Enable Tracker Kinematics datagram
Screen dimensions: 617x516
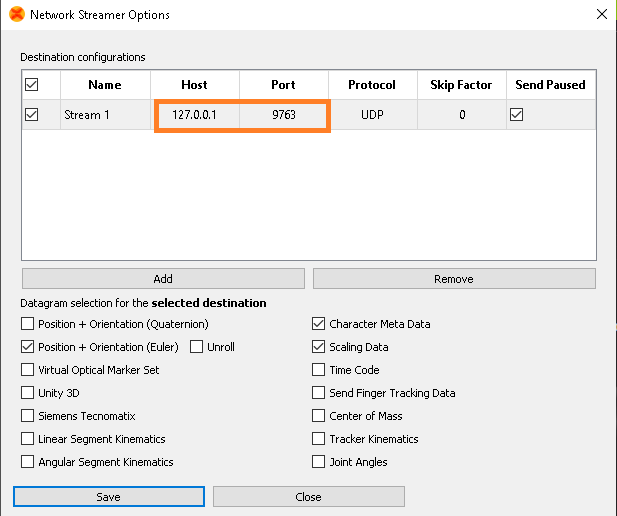pyautogui.click(x=318, y=438)
